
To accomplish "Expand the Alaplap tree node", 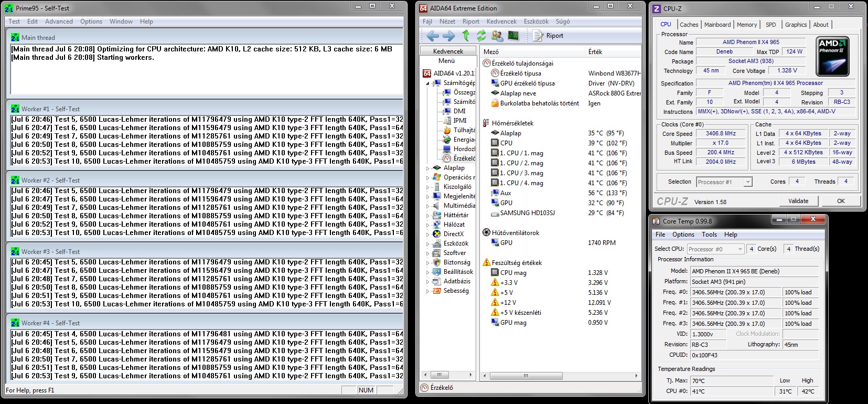I will 427,168.
